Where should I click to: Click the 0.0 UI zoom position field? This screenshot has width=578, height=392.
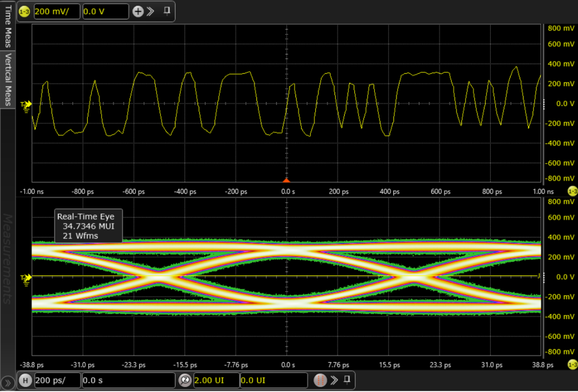tap(274, 380)
